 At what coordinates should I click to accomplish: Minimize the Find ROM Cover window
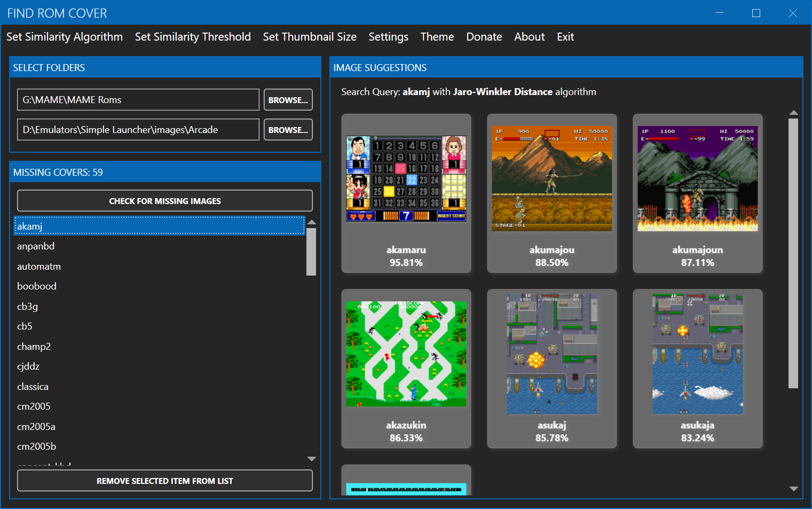[720, 13]
